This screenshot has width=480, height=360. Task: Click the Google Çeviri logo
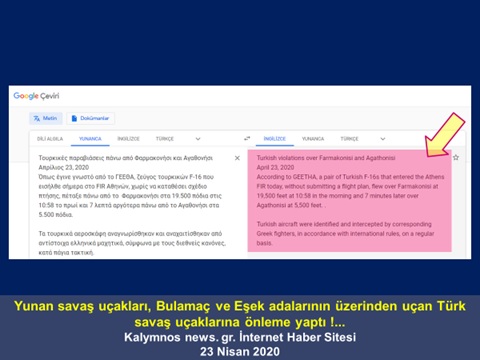36,96
